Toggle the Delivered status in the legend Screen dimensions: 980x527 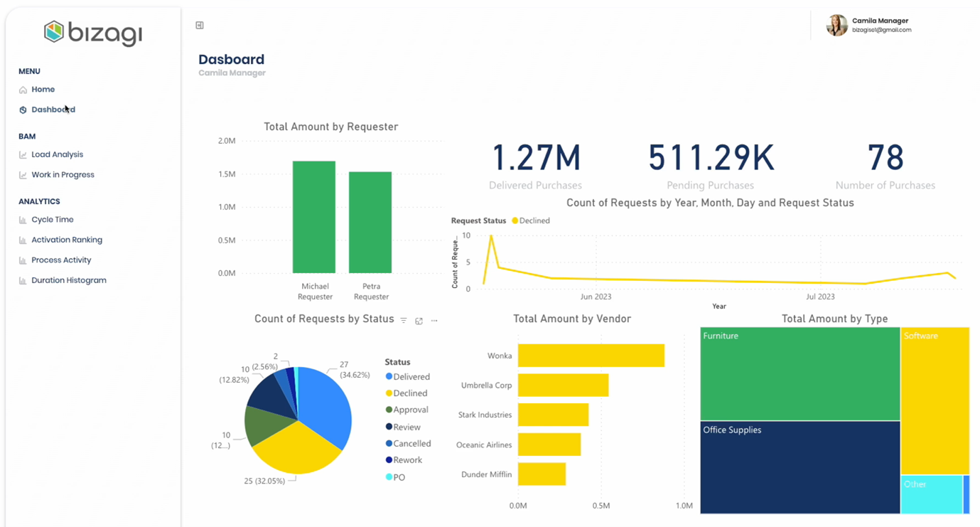tap(411, 377)
